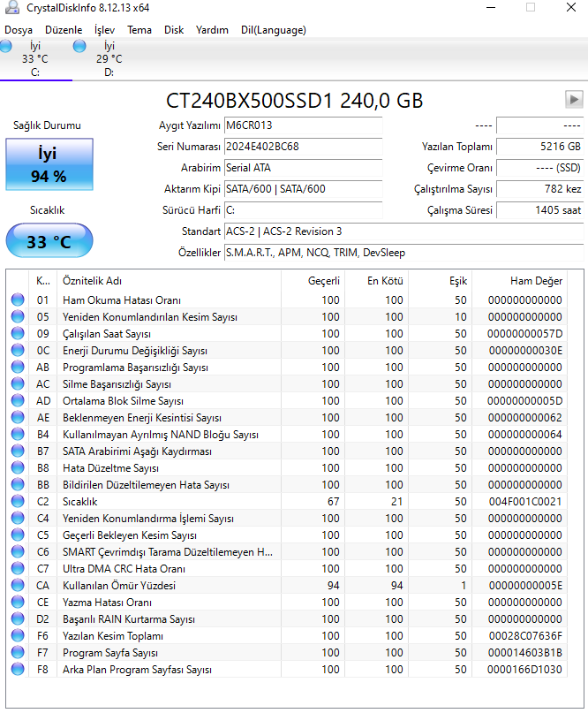Click status icon of Program Sayfa Sayısı row
Viewport: 588px width, 713px height.
pyautogui.click(x=18, y=653)
